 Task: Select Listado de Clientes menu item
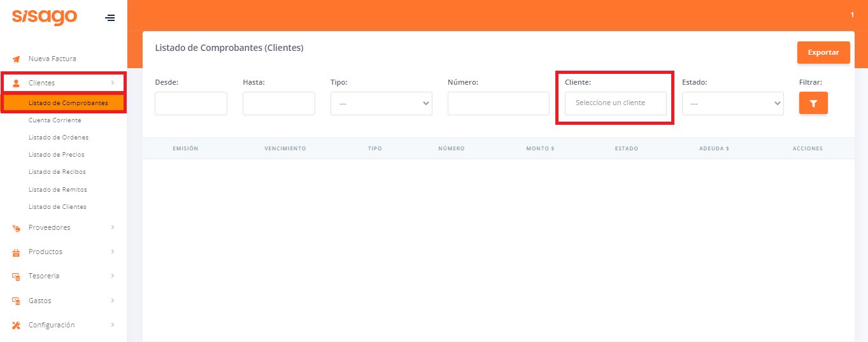57,207
